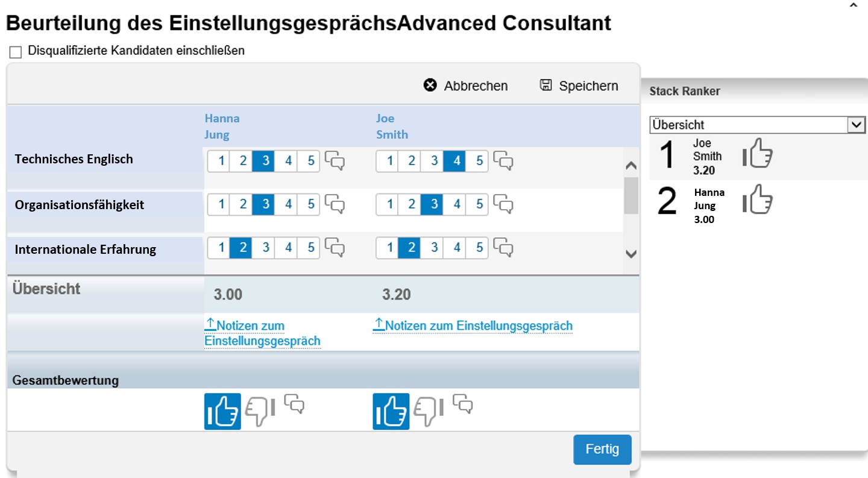Rate Hanna Jung 4 for Organisationsfähigkeit
This screenshot has height=478, width=868.
(288, 204)
